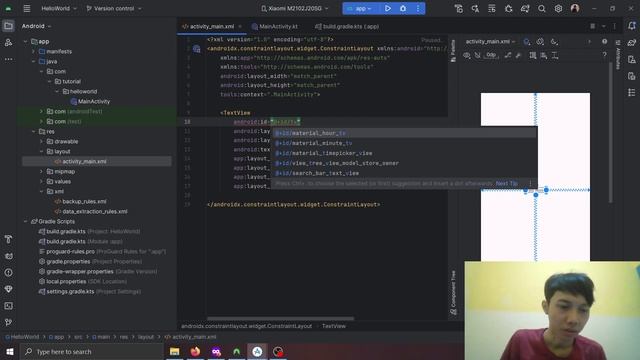This screenshot has height=360, width=640.
Task: Switch to the MainActivity.kt tab
Action: pos(275,27)
